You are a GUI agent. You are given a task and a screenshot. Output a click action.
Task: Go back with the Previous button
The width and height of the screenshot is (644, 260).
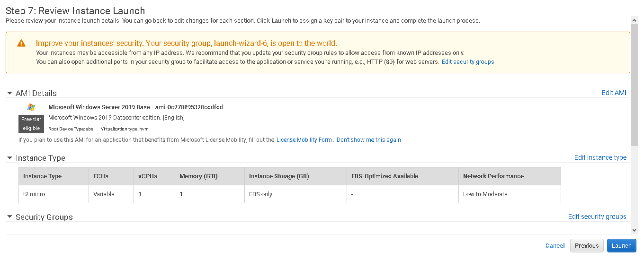(587, 246)
